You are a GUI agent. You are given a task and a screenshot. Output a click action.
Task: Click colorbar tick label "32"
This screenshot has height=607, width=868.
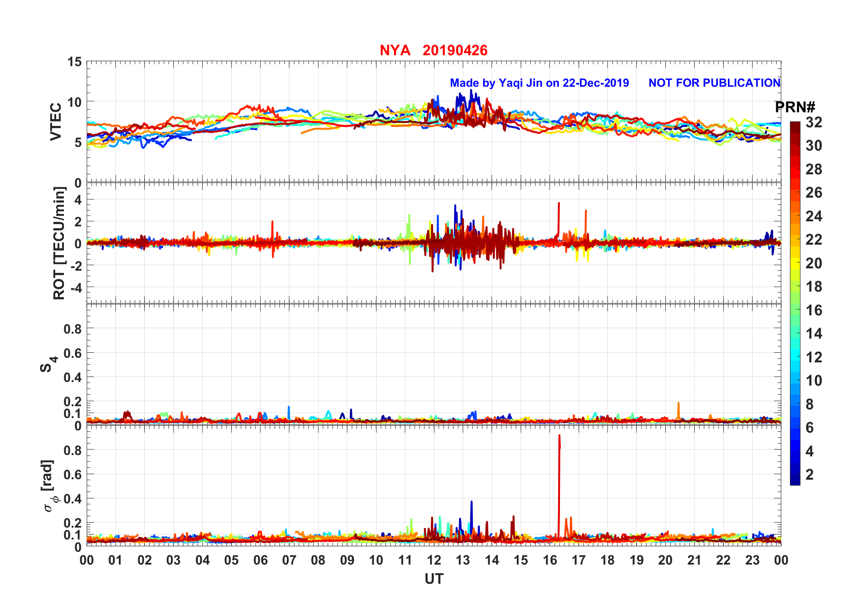[x=814, y=122]
